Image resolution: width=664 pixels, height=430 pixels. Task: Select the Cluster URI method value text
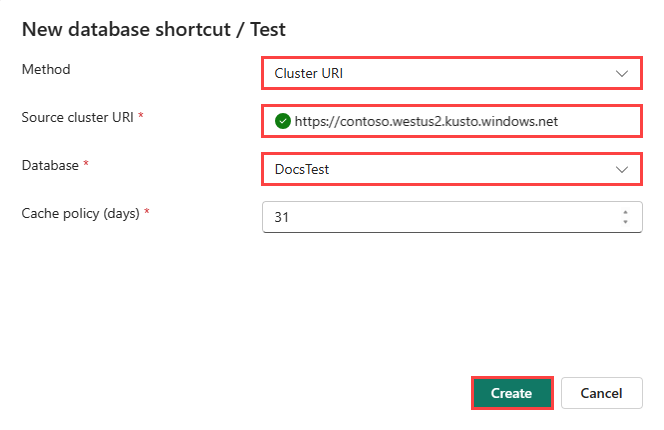click(x=309, y=73)
